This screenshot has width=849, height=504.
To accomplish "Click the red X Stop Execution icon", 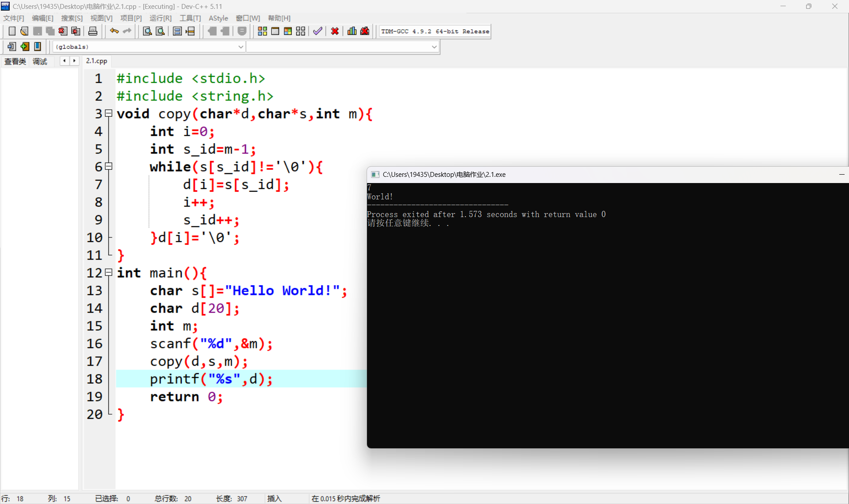I will click(335, 31).
